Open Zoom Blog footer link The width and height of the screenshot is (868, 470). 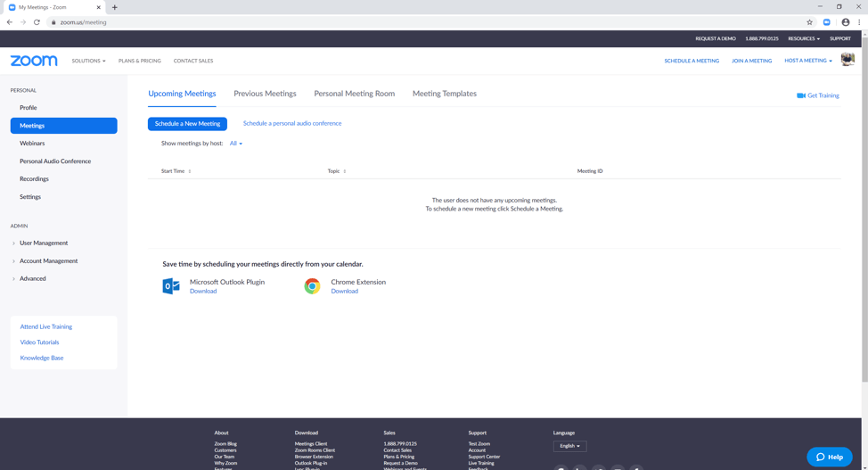[225, 444]
